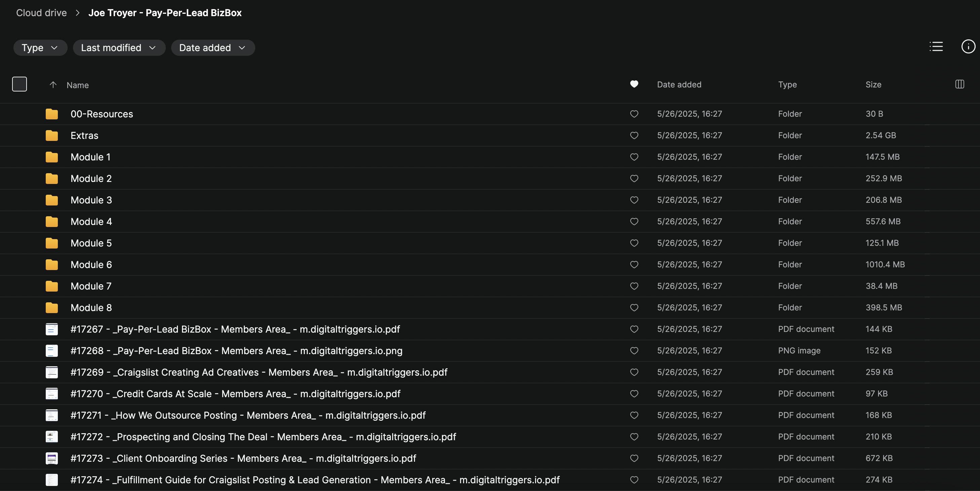
Task: Open thumbnail of #17268 PNG image
Action: pos(52,351)
